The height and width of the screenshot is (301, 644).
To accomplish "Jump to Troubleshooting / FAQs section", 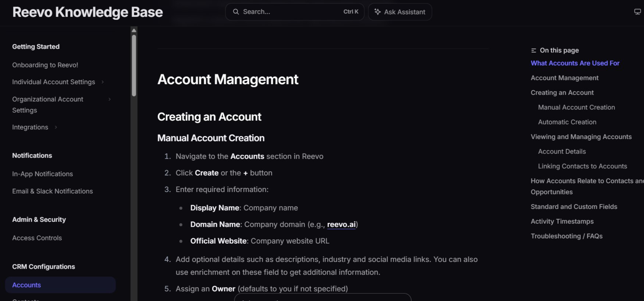I will point(567,236).
